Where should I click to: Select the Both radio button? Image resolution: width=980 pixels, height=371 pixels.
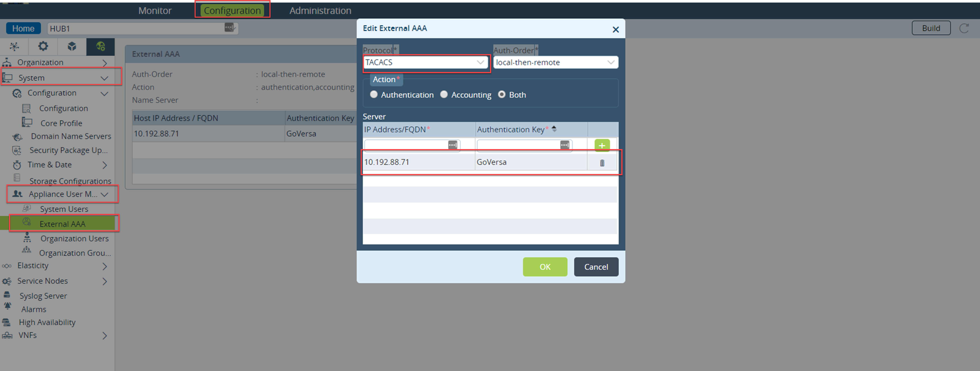pyautogui.click(x=502, y=94)
